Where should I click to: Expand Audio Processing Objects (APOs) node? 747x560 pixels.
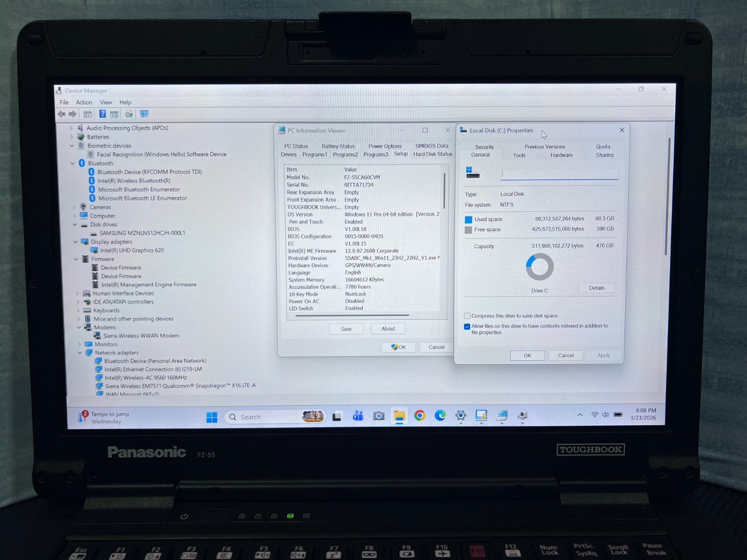[x=71, y=128]
